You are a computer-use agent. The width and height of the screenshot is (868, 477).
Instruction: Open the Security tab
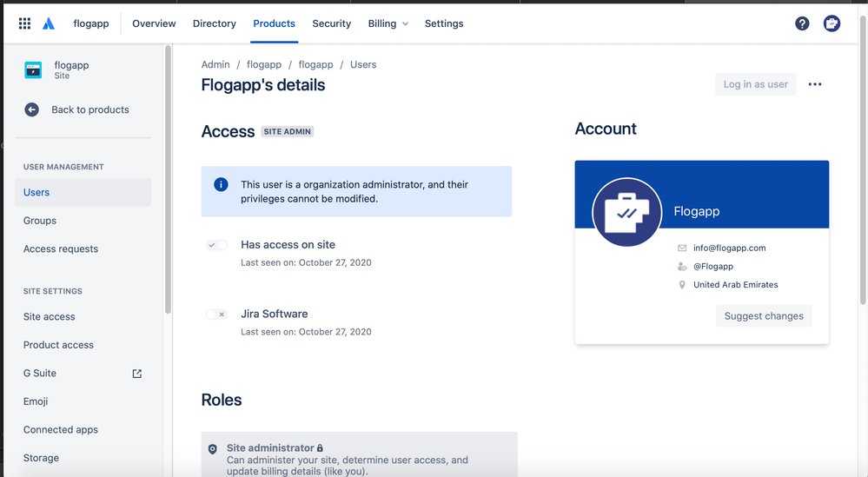(x=332, y=23)
